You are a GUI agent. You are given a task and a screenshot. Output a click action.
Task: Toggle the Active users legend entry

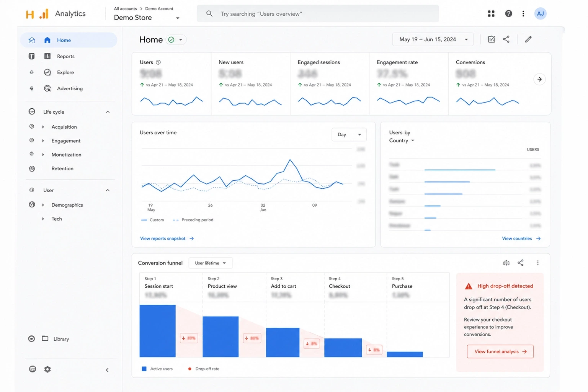coord(157,369)
